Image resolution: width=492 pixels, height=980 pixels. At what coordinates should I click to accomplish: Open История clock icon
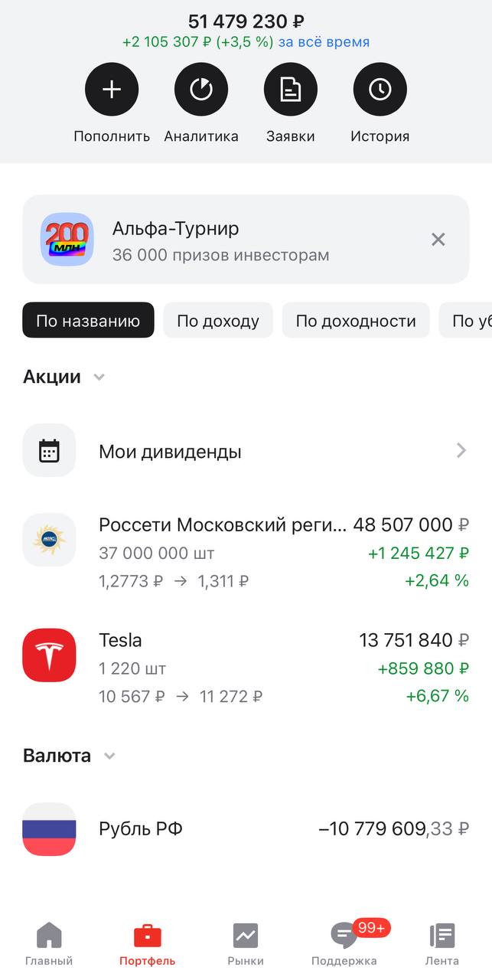(380, 90)
